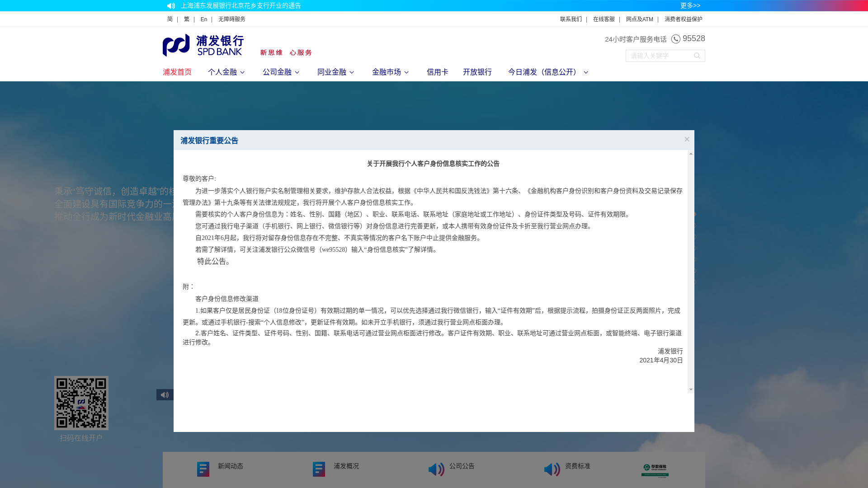
Task: Open 无障碍服务 link
Action: pos(232,19)
